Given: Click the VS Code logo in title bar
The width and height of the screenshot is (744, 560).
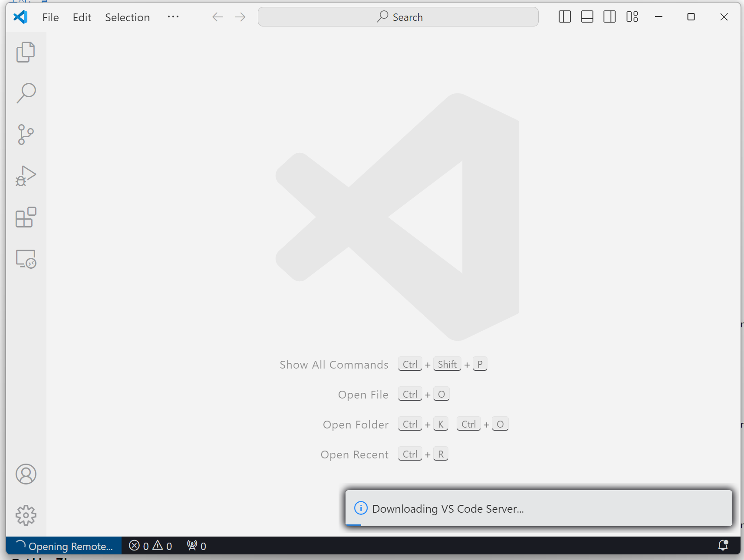Looking at the screenshot, I should [x=20, y=17].
